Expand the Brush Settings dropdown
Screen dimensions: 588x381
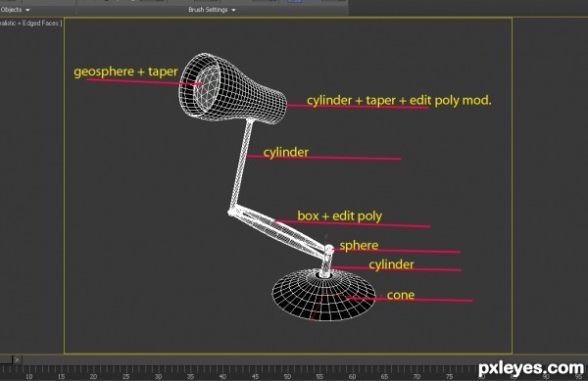click(x=212, y=10)
